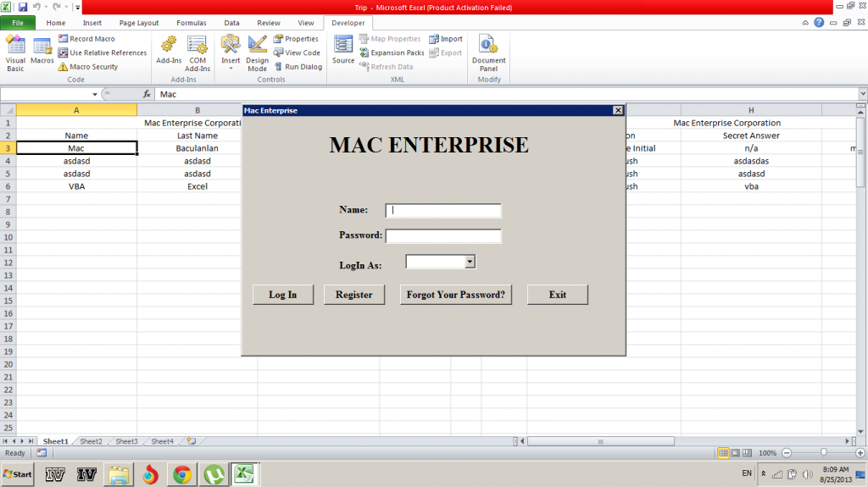Select column A header
Screen dimensions: 868x487
click(x=76, y=110)
